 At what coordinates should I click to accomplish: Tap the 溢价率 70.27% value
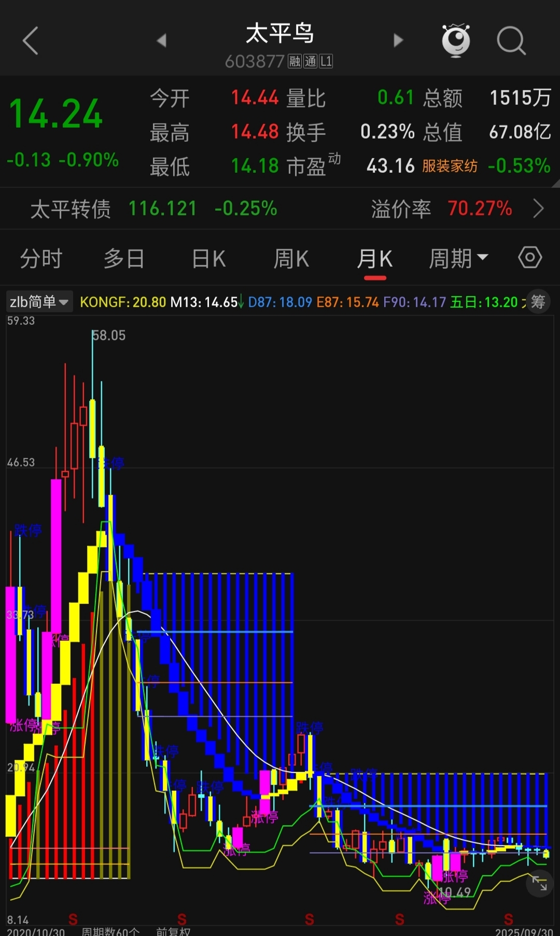coord(480,209)
